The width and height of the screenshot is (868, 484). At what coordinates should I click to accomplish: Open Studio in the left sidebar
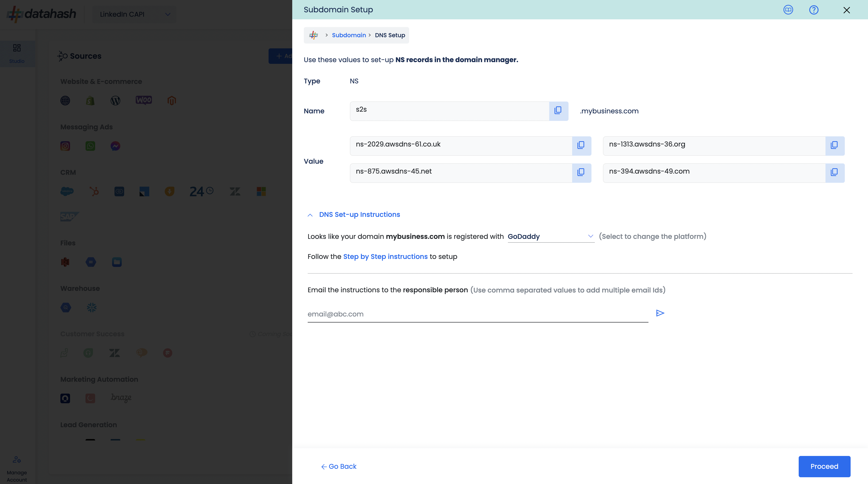pyautogui.click(x=17, y=54)
